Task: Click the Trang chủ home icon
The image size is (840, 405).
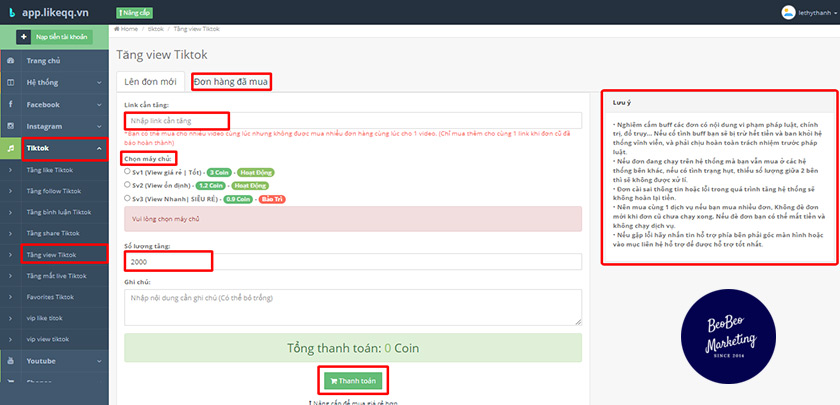Action: (10, 60)
